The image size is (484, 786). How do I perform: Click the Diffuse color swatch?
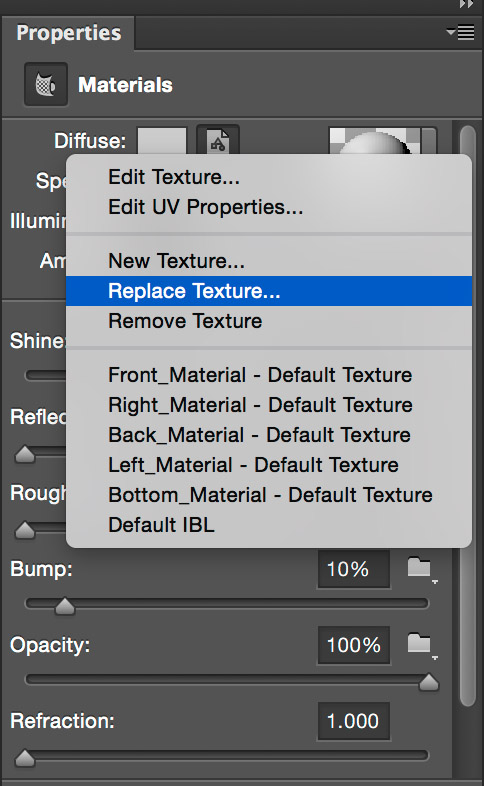pos(162,141)
